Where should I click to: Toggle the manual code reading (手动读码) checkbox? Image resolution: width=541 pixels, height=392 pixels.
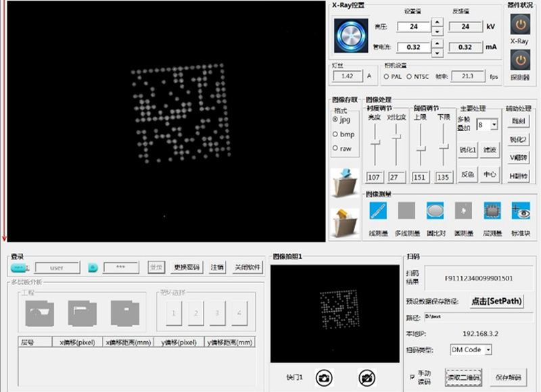pos(413,376)
